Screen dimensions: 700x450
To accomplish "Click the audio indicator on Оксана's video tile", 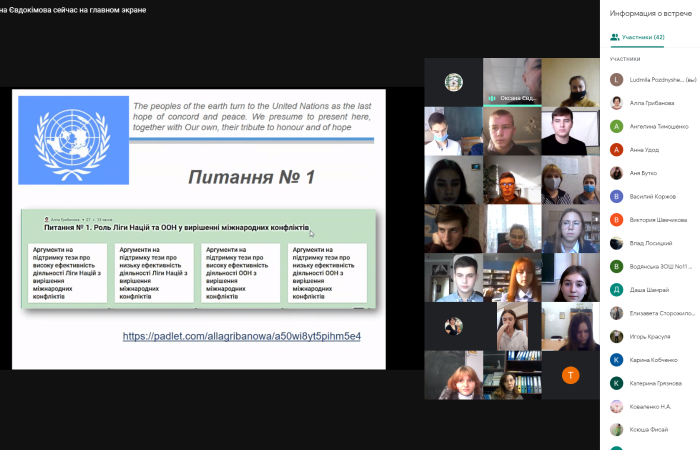I will click(x=492, y=98).
